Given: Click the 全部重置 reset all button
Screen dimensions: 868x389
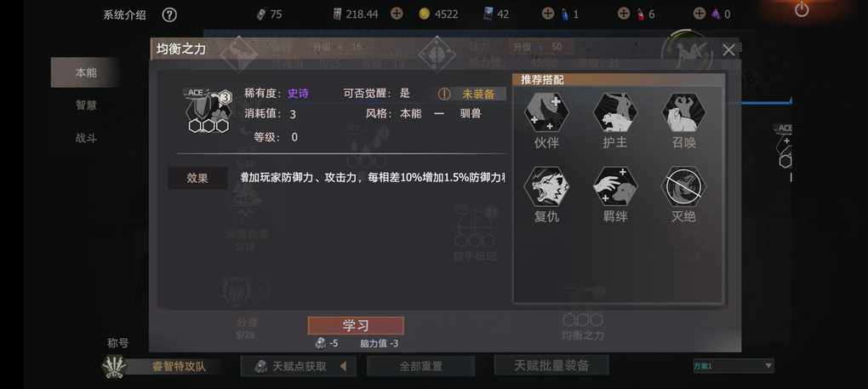Looking at the screenshot, I should 420,366.
